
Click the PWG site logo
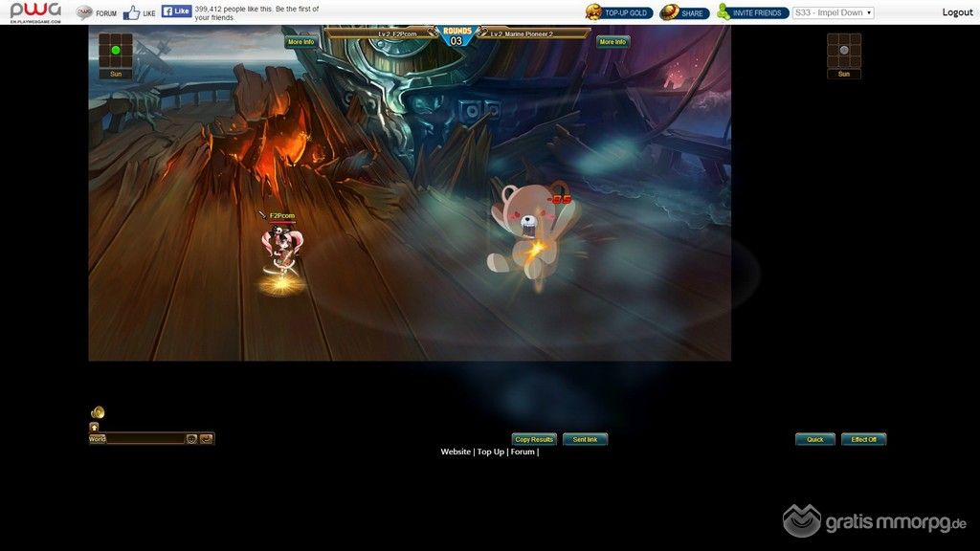click(35, 11)
